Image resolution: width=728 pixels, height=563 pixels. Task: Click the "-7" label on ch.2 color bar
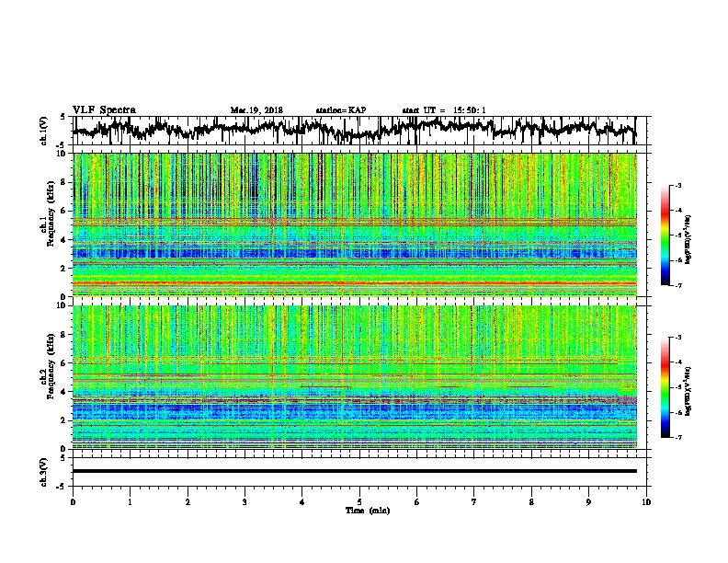click(x=678, y=437)
